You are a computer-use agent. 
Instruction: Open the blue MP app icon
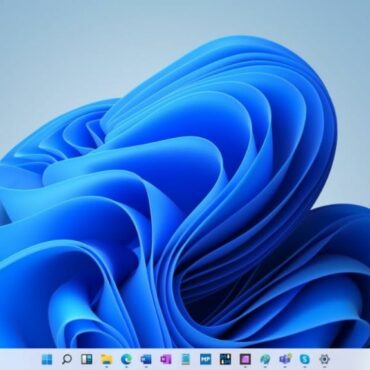(x=206, y=359)
